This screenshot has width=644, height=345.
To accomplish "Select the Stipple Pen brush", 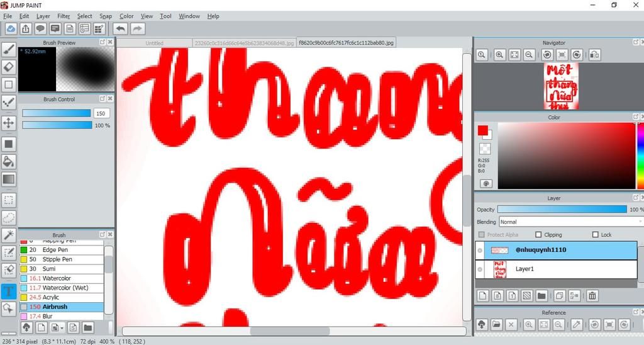I will coord(62,259).
